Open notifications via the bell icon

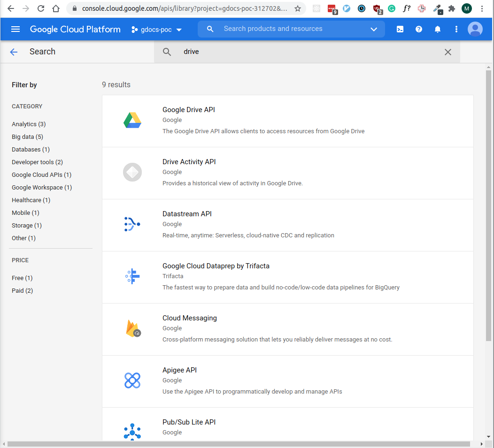pyautogui.click(x=437, y=29)
